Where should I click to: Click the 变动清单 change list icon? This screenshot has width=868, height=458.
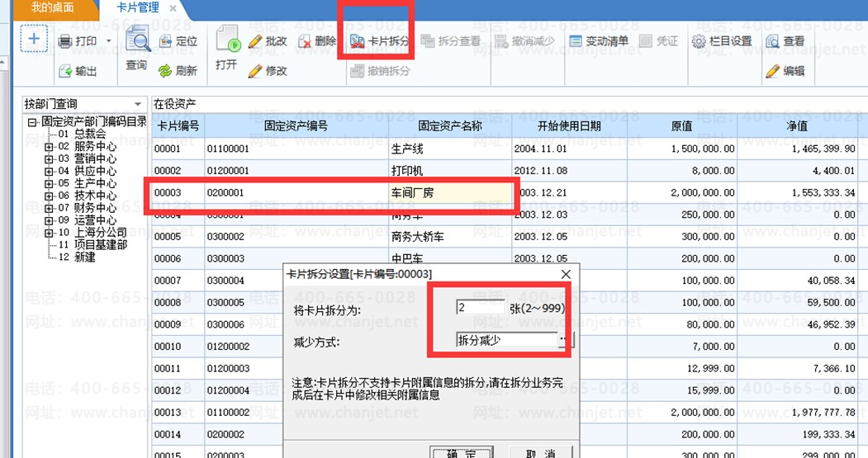click(576, 41)
